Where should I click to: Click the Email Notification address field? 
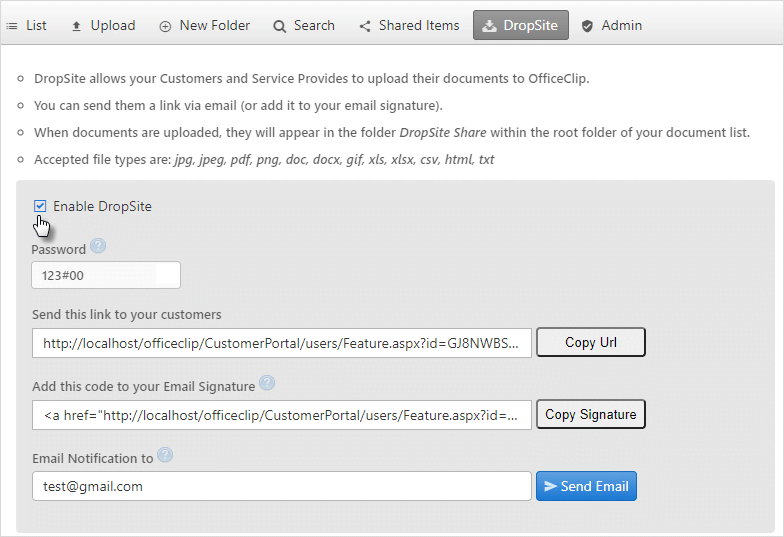point(282,486)
